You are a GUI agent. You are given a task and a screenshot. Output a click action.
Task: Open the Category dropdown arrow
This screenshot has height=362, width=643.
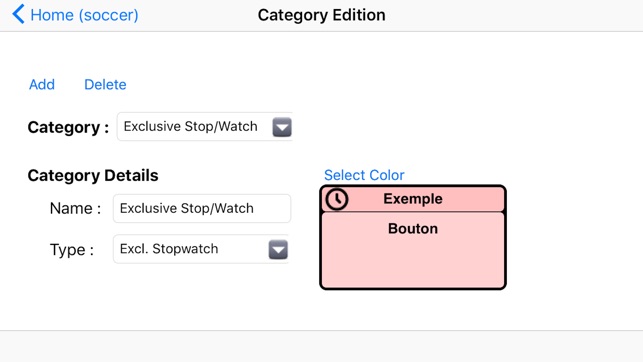click(282, 127)
